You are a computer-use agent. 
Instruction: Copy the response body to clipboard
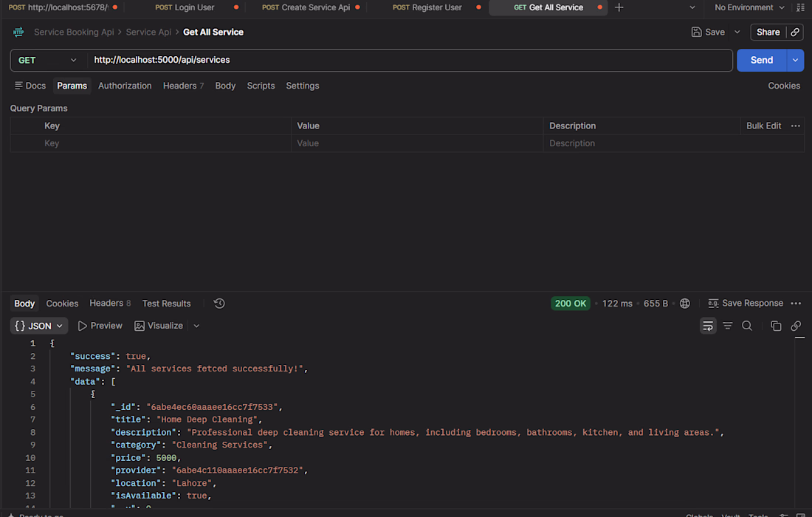click(x=776, y=326)
